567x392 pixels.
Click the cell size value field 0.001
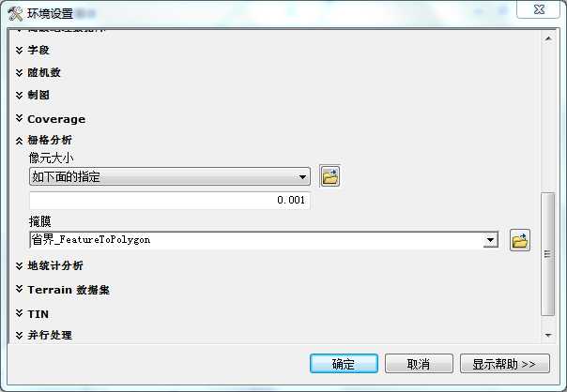[x=170, y=200]
